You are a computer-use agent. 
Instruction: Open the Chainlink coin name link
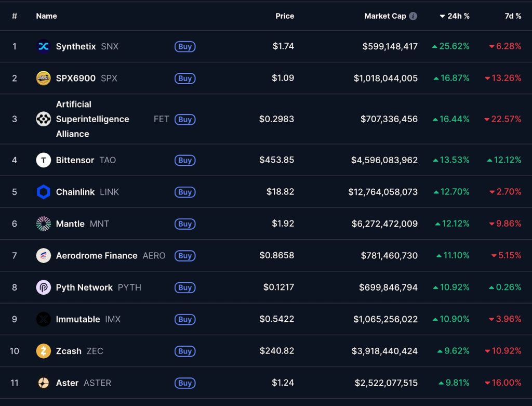pyautogui.click(x=76, y=192)
